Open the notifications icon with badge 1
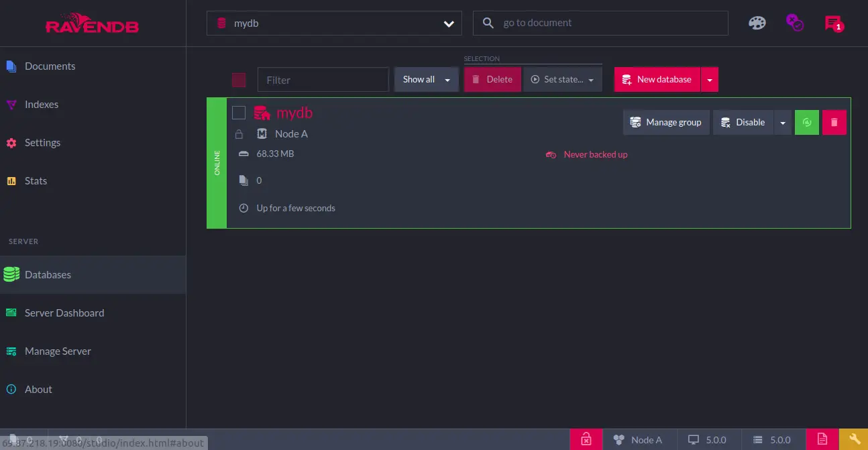The height and width of the screenshot is (450, 868). 834,23
